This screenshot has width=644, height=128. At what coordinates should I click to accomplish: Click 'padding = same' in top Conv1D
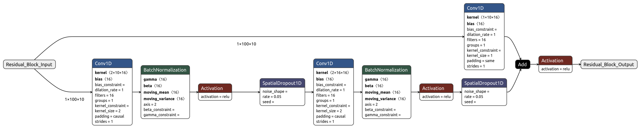(480, 61)
